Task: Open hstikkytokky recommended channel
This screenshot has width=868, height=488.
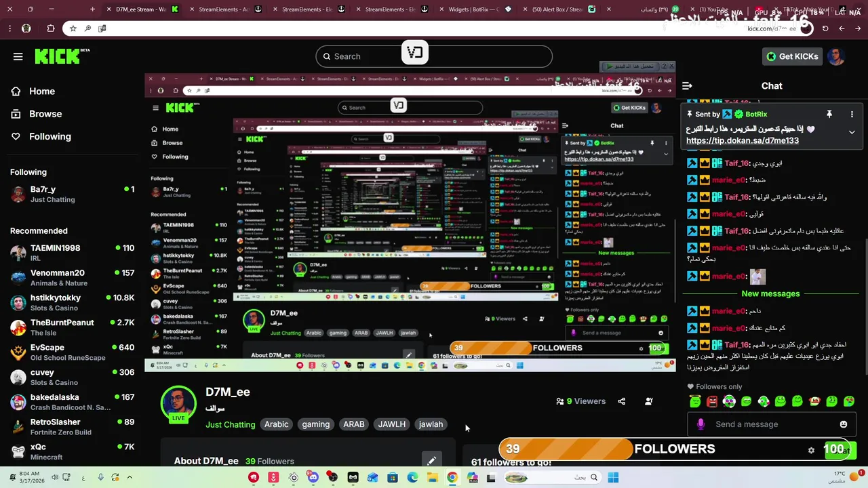Action: click(72, 302)
